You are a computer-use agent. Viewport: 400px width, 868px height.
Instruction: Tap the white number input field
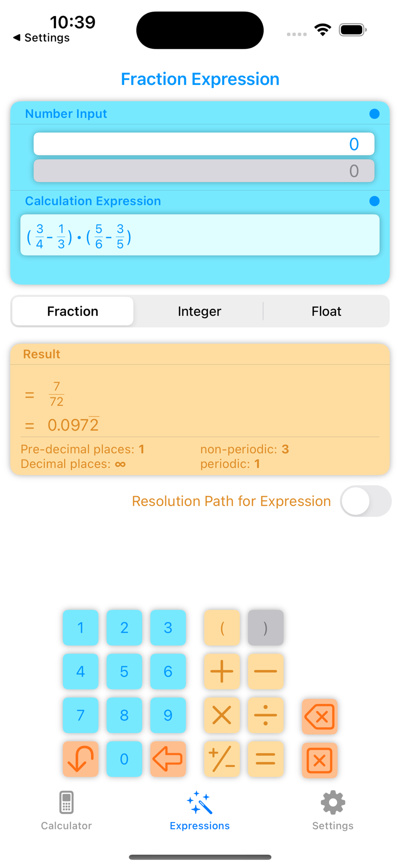[204, 144]
